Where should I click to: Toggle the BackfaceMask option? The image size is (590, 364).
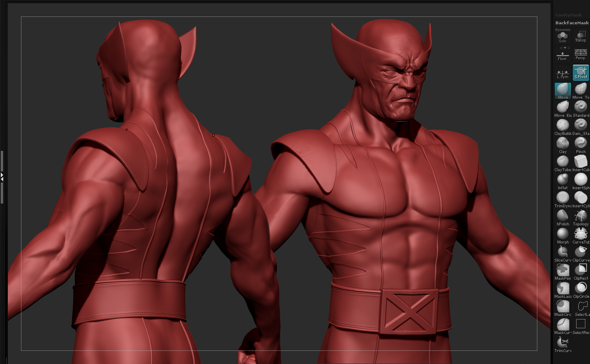point(572,23)
